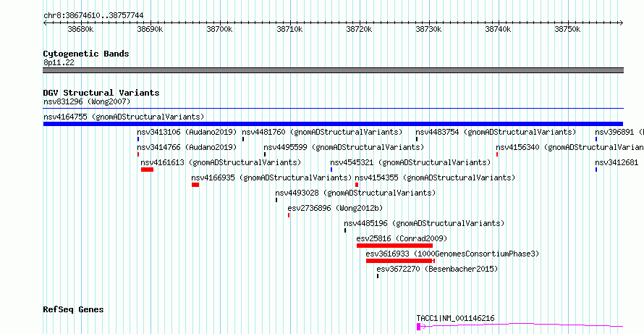Click the 38730k ruler tick label

[x=429, y=29]
